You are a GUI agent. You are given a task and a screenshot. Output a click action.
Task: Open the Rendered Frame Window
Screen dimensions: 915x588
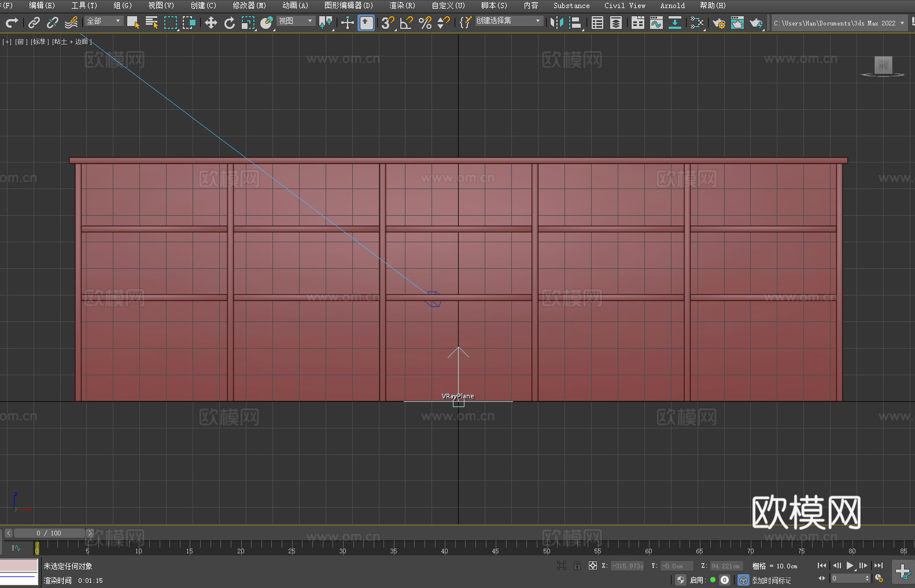pos(737,23)
